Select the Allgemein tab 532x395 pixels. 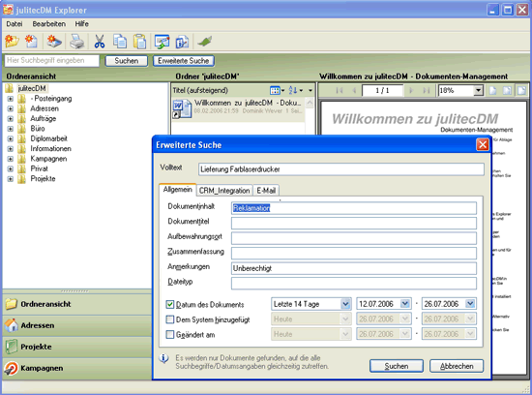pyautogui.click(x=177, y=189)
